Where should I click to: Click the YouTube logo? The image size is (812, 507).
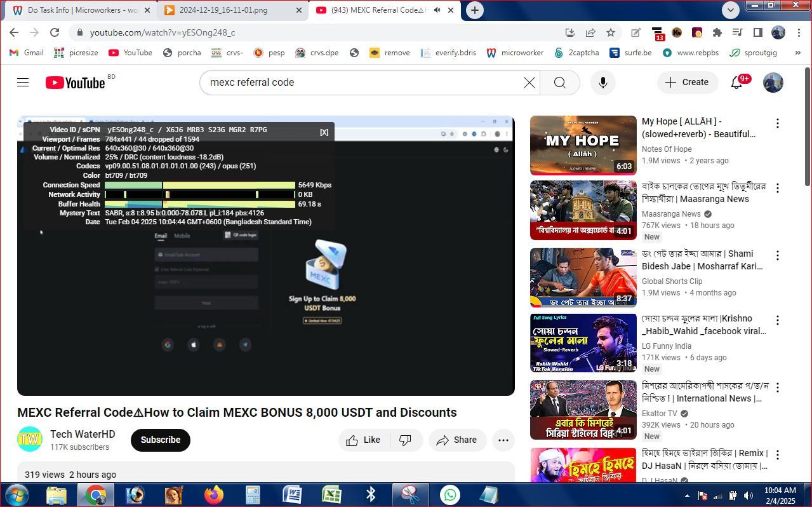[x=75, y=83]
